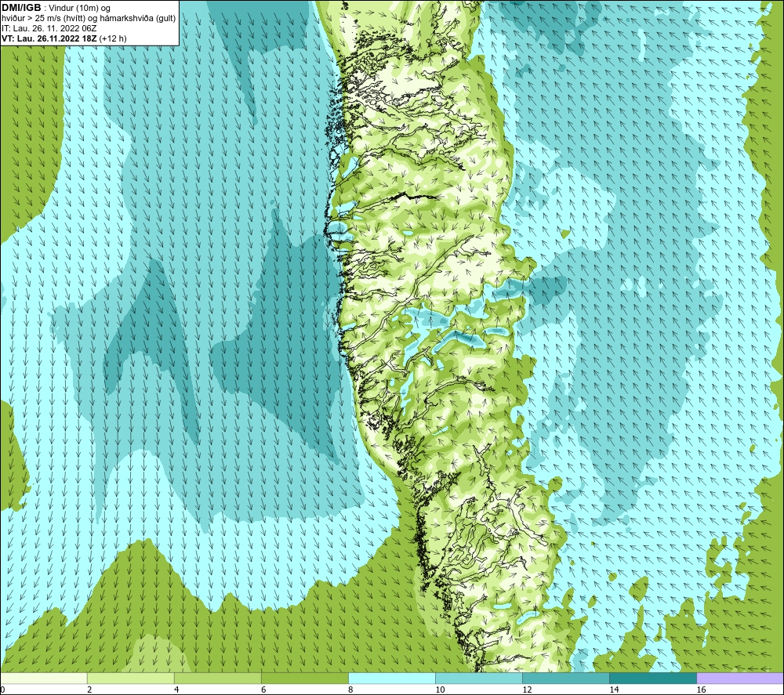
Task: Click the legend value label 4
Action: (176, 690)
